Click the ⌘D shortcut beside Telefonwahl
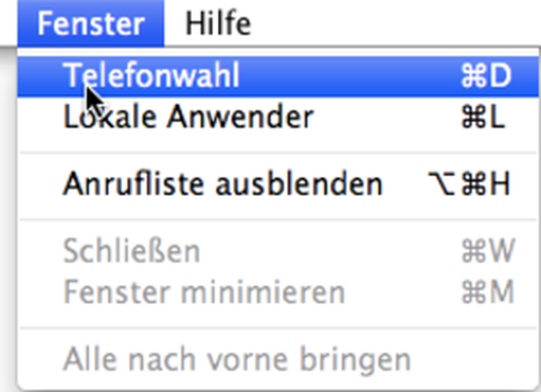Viewport: 541px width, 392px height. click(486, 76)
